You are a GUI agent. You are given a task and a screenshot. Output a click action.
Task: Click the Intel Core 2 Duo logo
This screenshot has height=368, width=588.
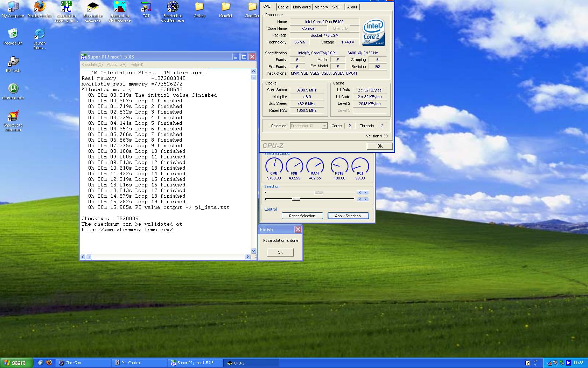[x=373, y=32]
